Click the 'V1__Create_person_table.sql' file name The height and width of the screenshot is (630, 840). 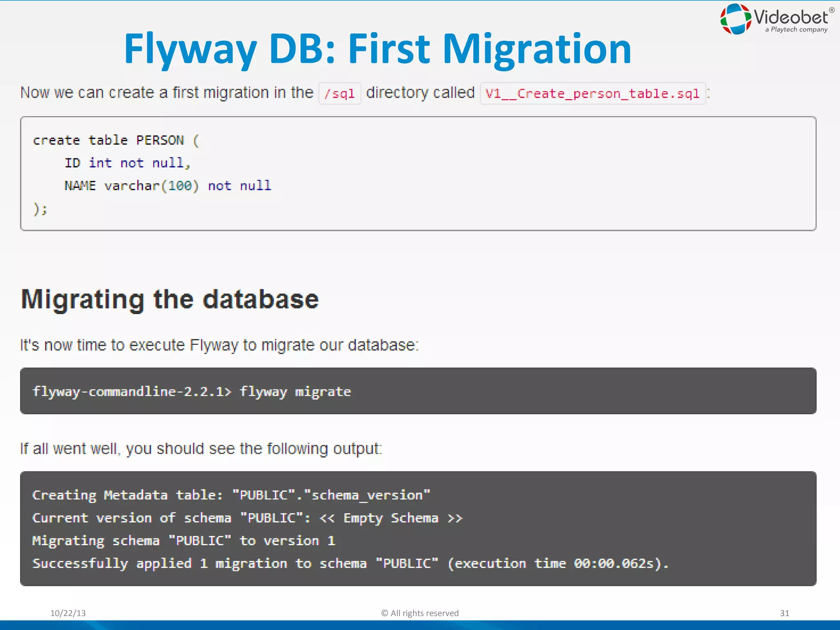[593, 94]
